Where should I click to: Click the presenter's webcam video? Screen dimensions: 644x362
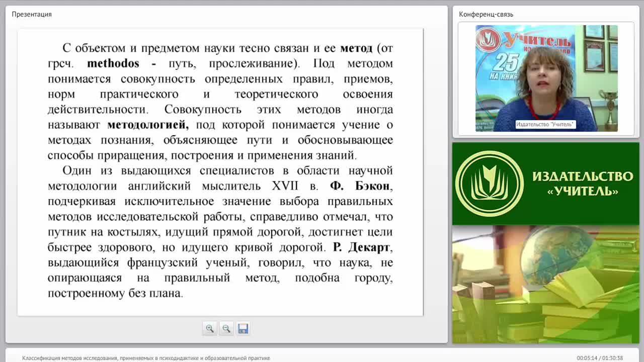[546, 78]
